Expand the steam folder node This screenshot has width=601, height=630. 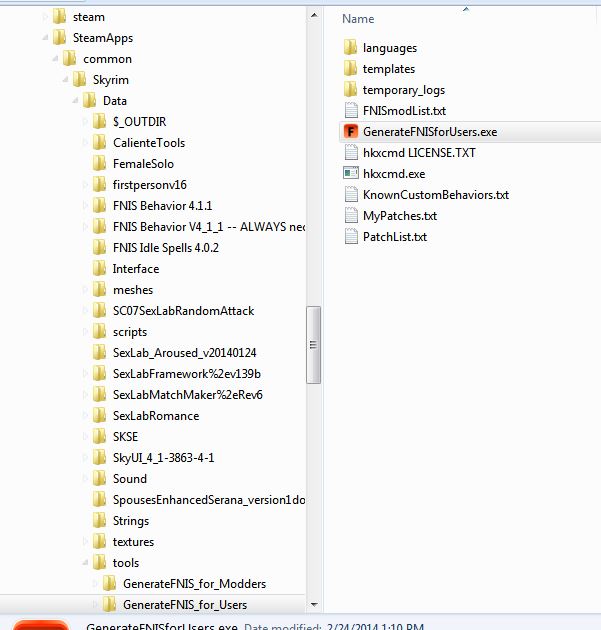point(45,16)
